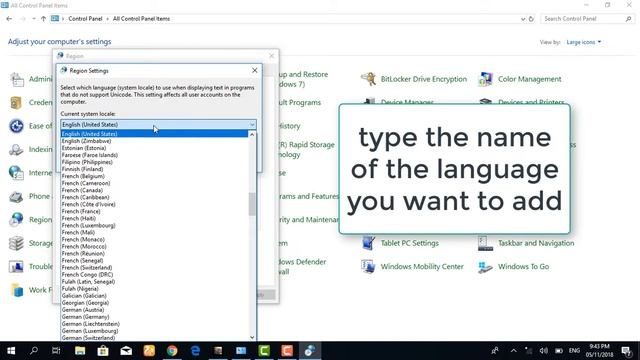Refresh the Control Panel address bar
The image size is (640, 360).
(531, 19)
